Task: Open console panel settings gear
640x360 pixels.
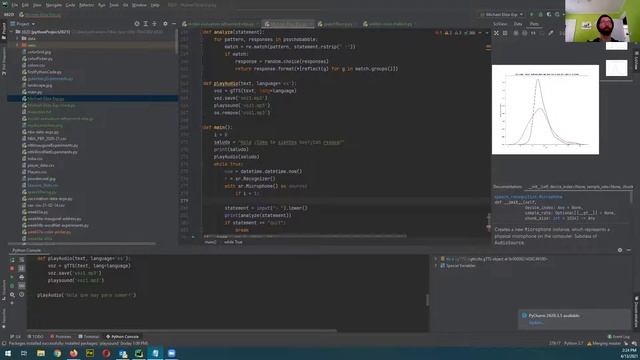Action: [x=620, y=250]
